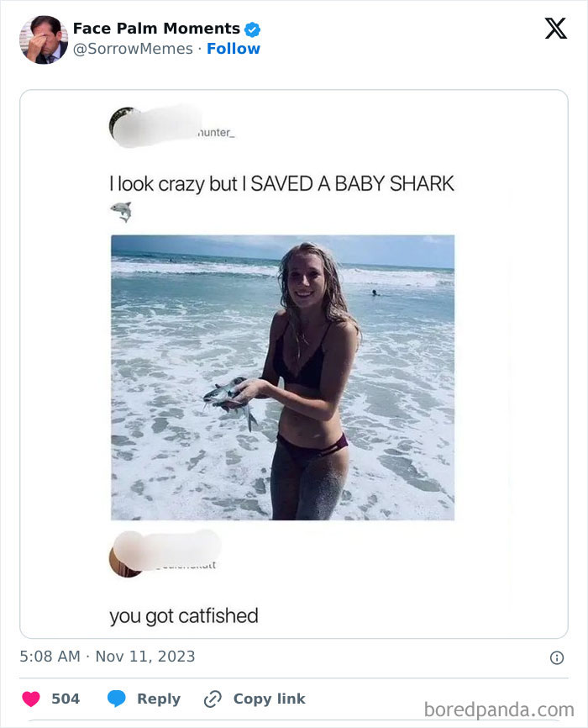Click the 504 likes count

point(66,699)
